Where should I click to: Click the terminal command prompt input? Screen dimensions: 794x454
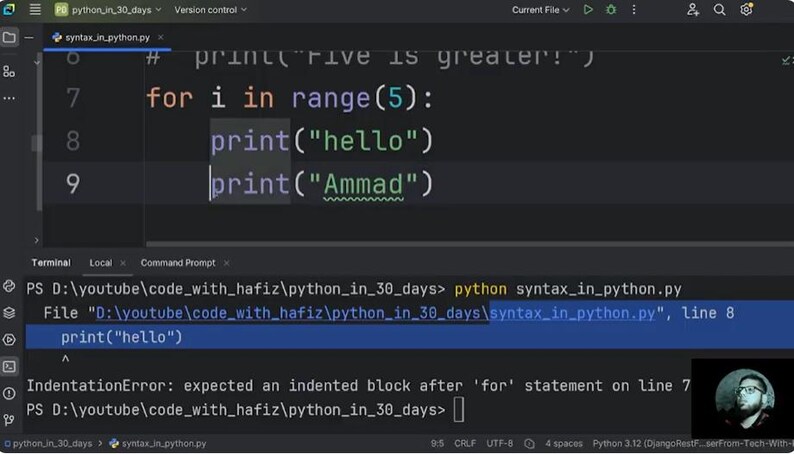tap(459, 409)
